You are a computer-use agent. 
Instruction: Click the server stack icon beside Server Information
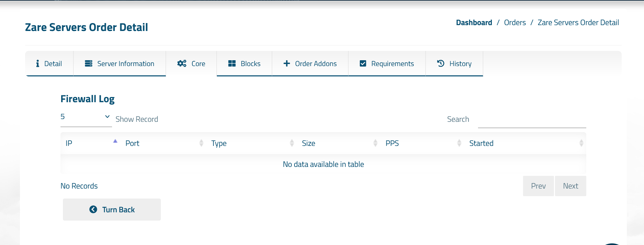[89, 64]
